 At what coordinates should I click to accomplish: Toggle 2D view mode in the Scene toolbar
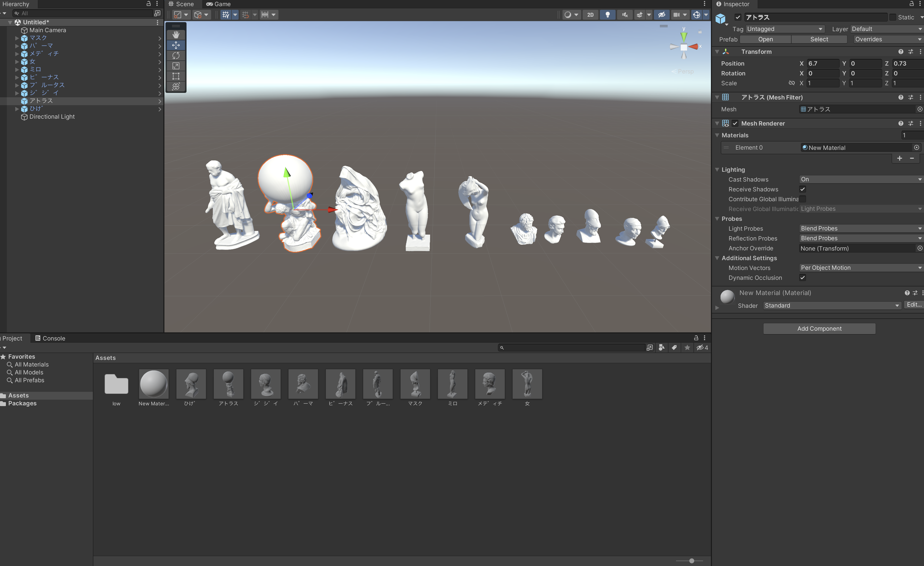coord(590,15)
